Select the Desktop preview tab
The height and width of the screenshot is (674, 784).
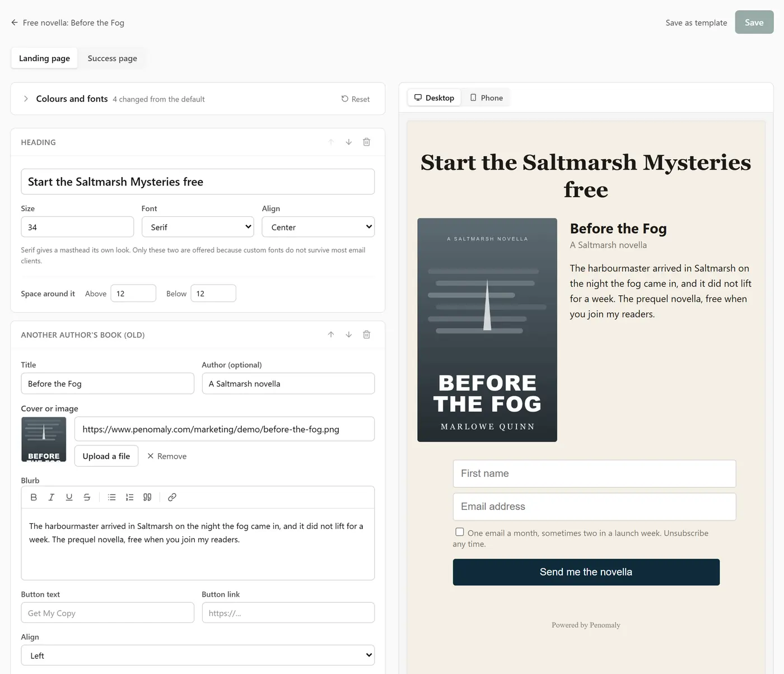point(434,97)
